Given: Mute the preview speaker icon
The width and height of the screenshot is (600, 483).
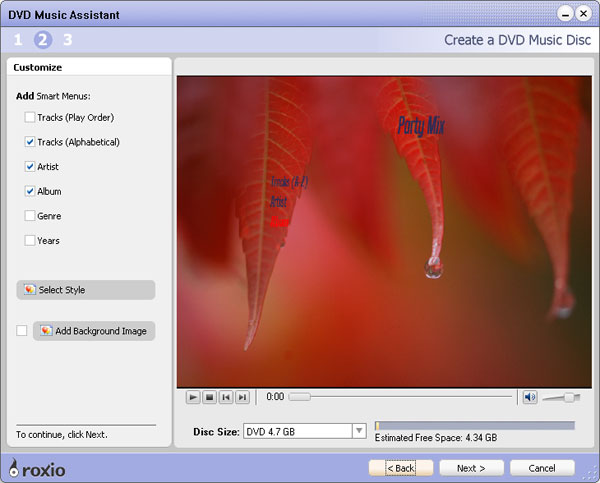Looking at the screenshot, I should [x=530, y=397].
